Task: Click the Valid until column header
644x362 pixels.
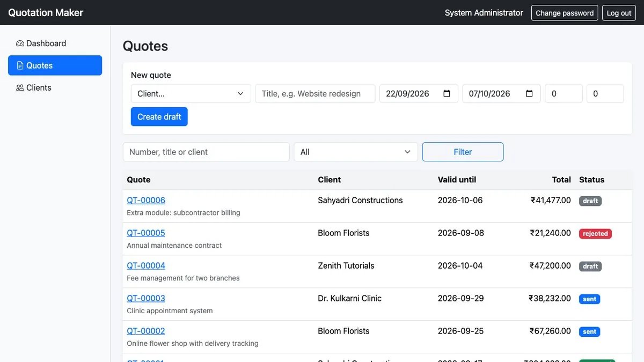Action: point(457,180)
